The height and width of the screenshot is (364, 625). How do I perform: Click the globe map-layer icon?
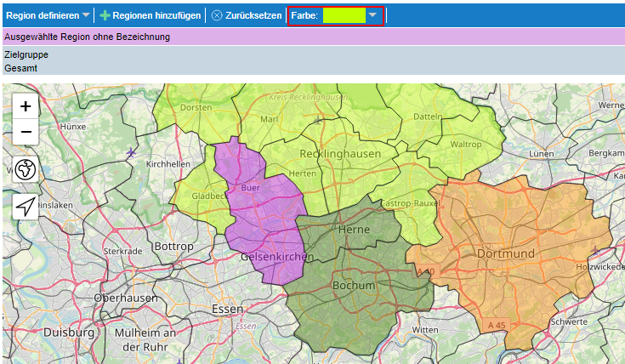(x=26, y=170)
